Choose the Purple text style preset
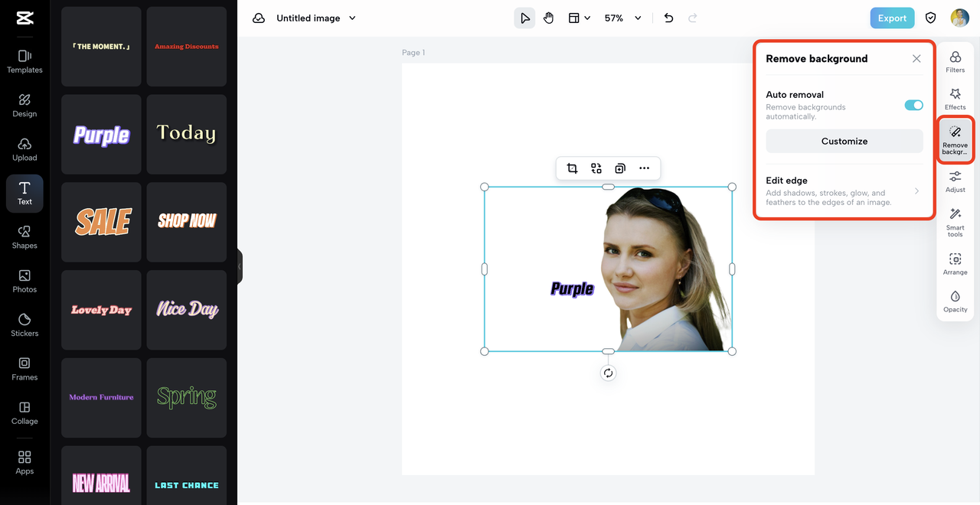Image resolution: width=980 pixels, height=505 pixels. 101,135
